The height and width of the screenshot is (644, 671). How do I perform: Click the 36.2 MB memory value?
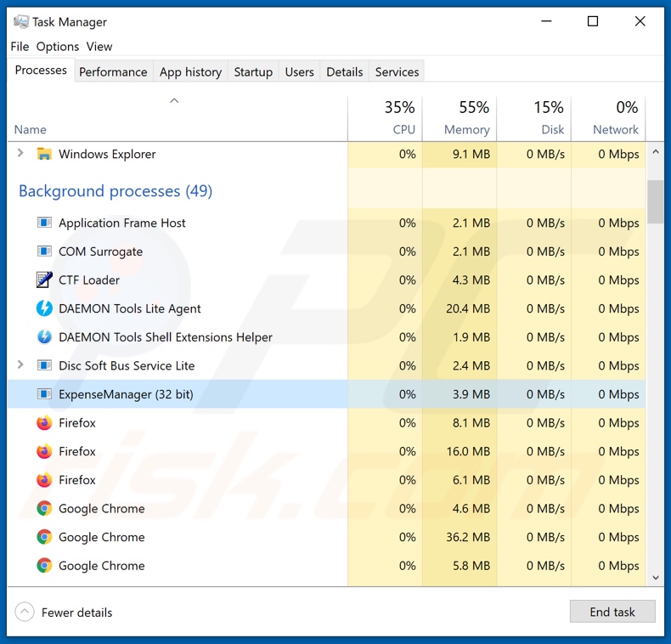pyautogui.click(x=468, y=537)
